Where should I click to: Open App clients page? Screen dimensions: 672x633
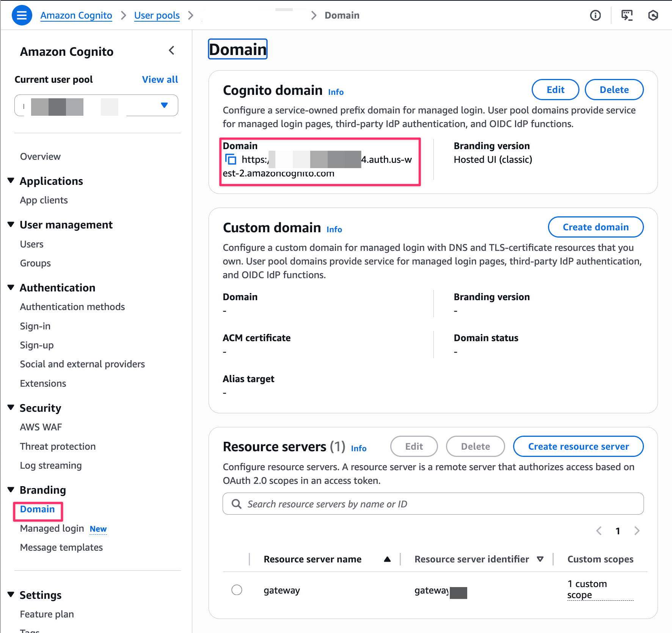(44, 200)
